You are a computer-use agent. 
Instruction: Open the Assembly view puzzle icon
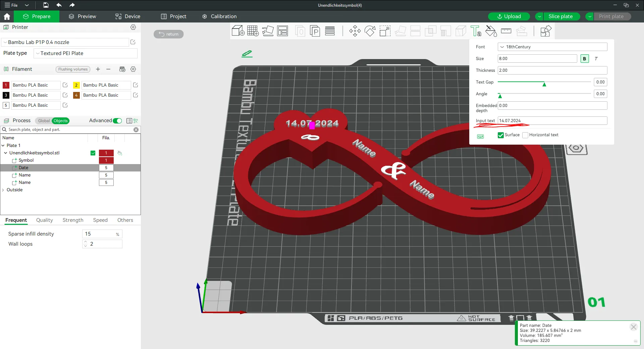point(546,31)
